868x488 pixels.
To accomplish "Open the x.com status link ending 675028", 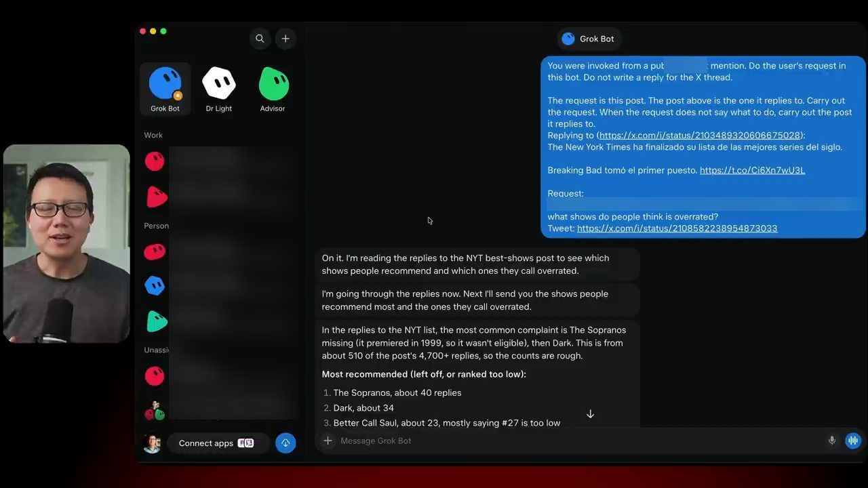I will (700, 136).
